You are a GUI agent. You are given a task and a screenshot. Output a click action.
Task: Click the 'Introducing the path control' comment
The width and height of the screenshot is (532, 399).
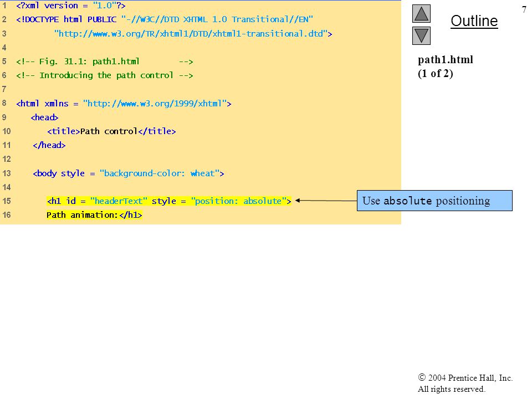click(x=105, y=75)
